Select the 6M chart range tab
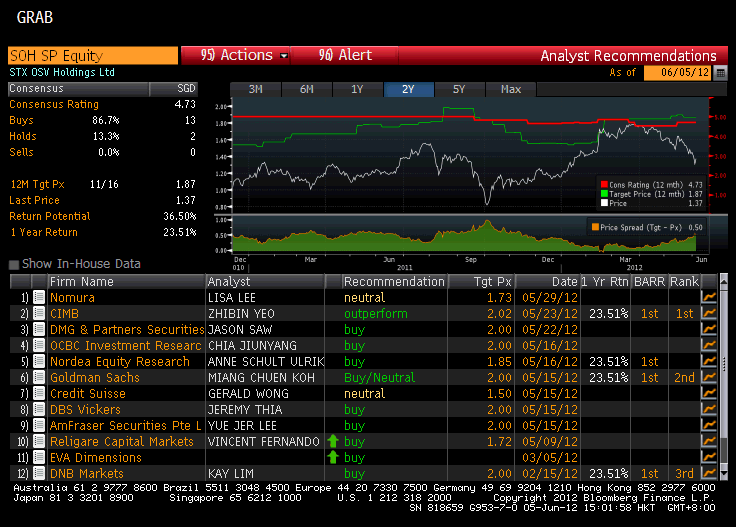The width and height of the screenshot is (736, 527). pos(307,89)
